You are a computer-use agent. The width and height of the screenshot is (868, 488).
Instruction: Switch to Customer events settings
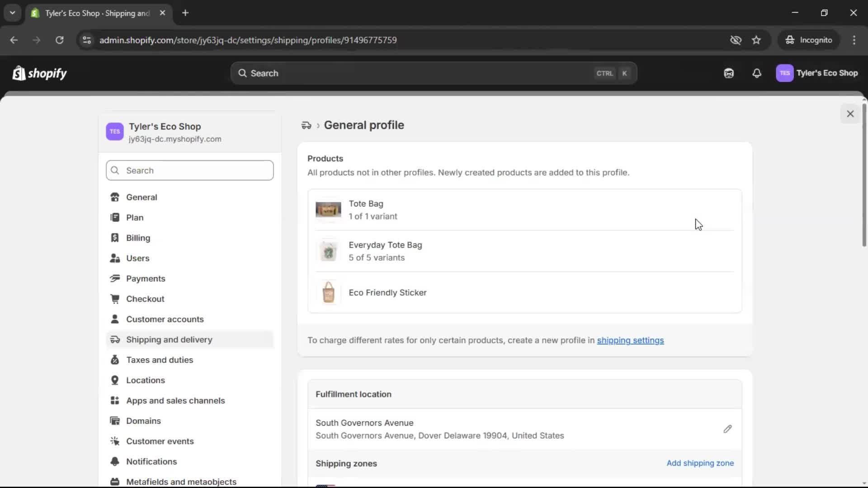pos(160,441)
